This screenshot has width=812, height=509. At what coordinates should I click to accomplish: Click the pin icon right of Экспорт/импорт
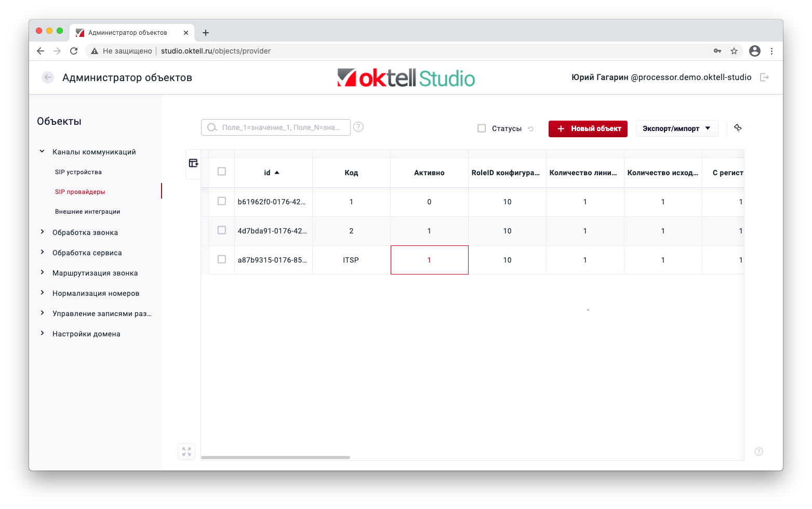tap(738, 128)
